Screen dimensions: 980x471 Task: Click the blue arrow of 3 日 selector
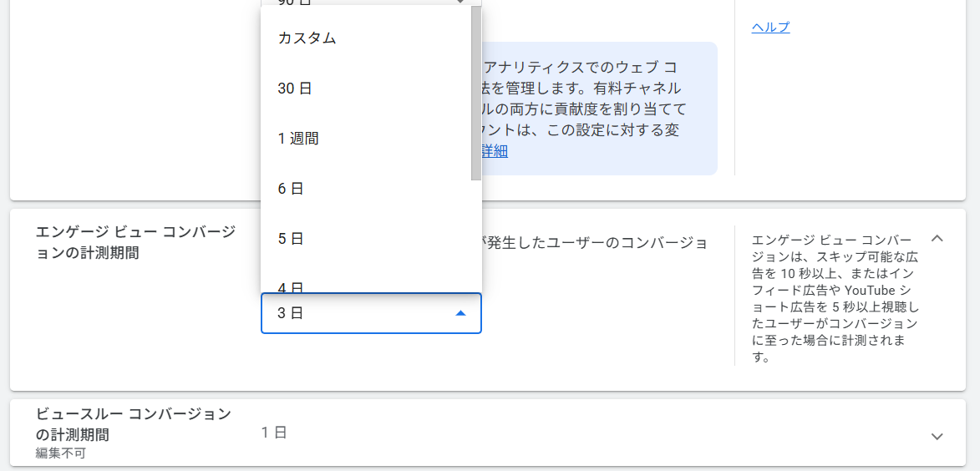point(460,313)
